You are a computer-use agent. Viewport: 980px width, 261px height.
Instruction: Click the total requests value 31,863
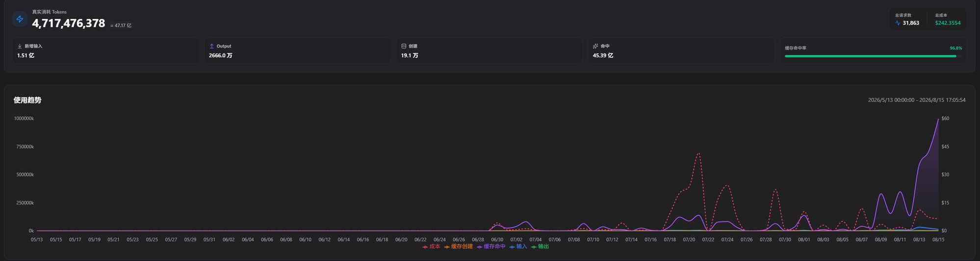[x=911, y=23]
